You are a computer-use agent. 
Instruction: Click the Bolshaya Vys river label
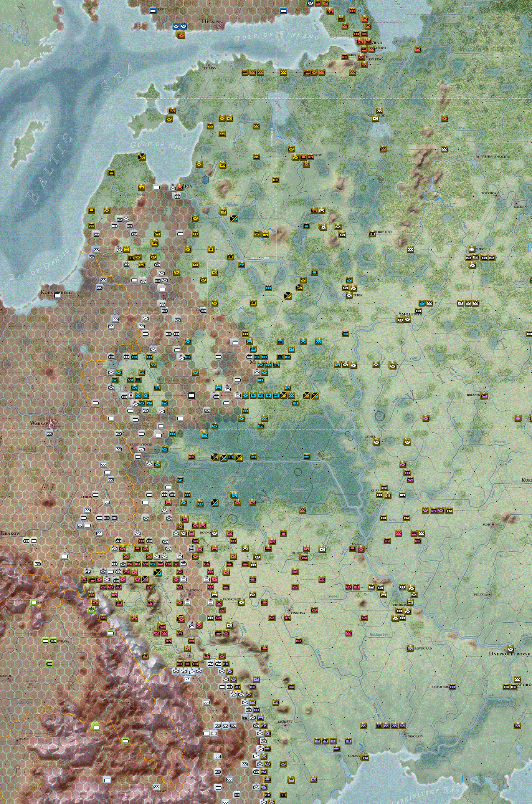click(x=378, y=635)
